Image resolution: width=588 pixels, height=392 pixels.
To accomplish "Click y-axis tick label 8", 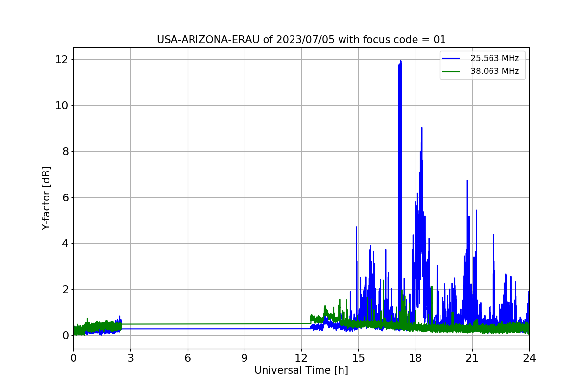I will pyautogui.click(x=65, y=151).
